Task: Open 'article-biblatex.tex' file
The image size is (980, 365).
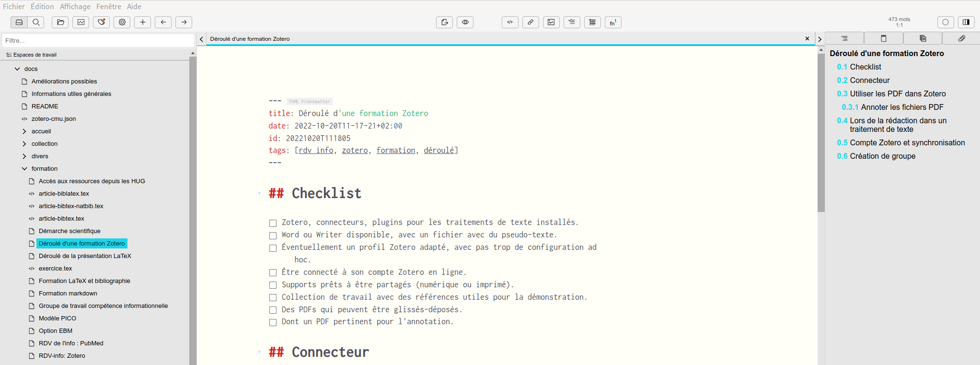Action: 64,194
